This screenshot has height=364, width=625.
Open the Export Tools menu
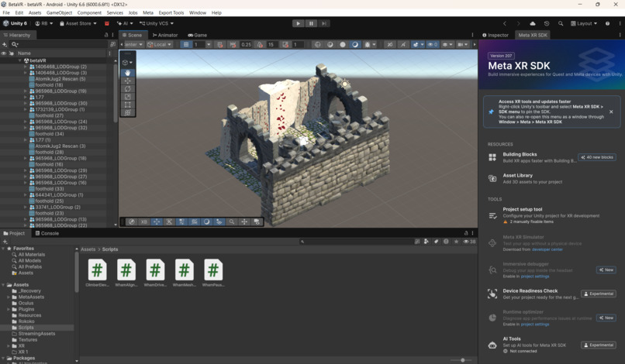click(x=171, y=12)
